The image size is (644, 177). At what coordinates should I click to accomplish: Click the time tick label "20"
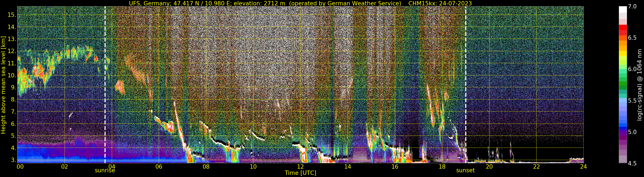pyautogui.click(x=489, y=166)
